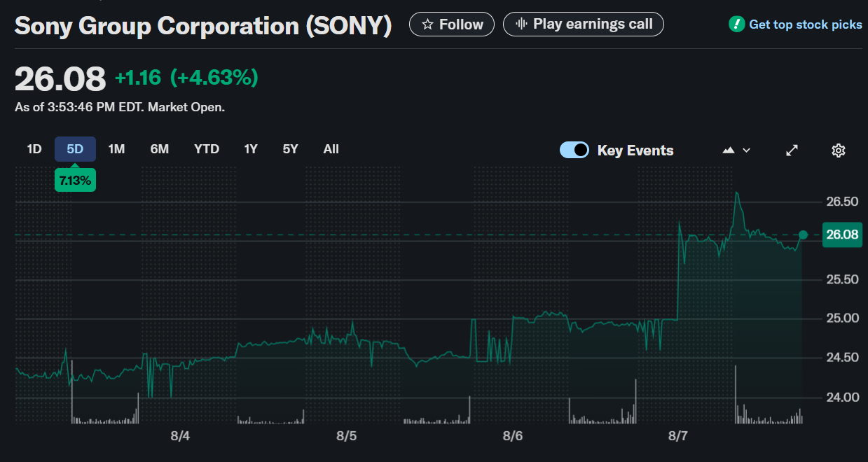Open the chart type dropdown

[736, 150]
